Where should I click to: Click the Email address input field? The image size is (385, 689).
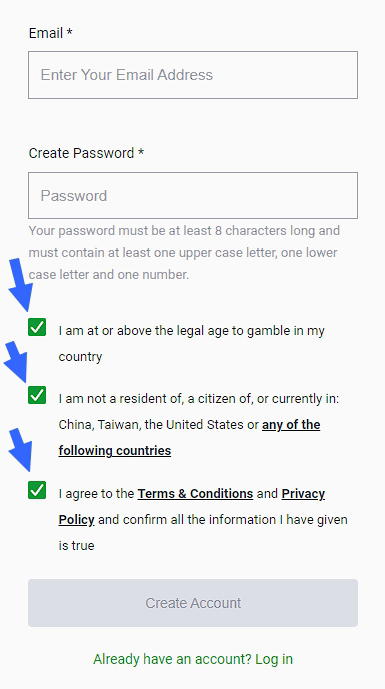[x=193, y=75]
